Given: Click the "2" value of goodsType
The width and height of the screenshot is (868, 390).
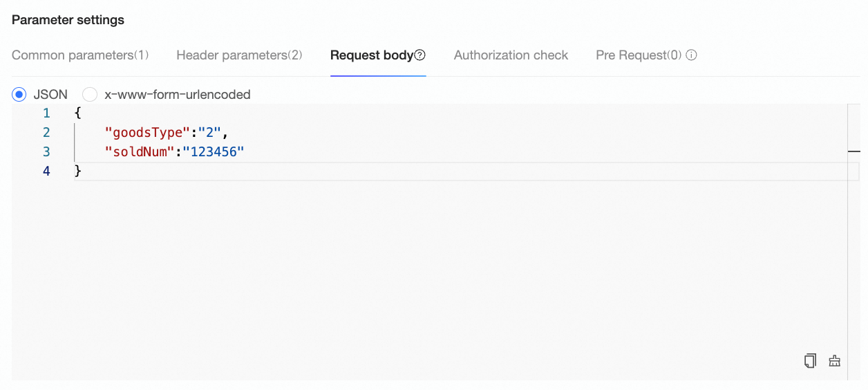Looking at the screenshot, I should pyautogui.click(x=209, y=132).
